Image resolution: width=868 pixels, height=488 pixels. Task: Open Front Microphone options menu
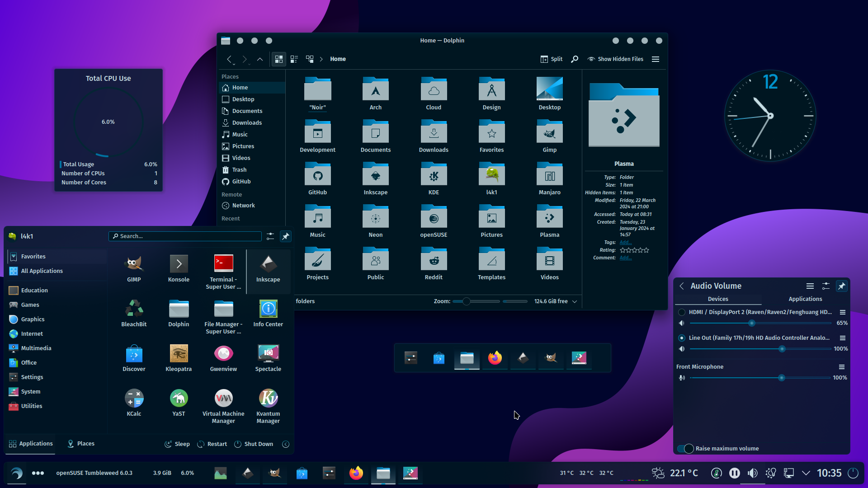tap(842, 367)
